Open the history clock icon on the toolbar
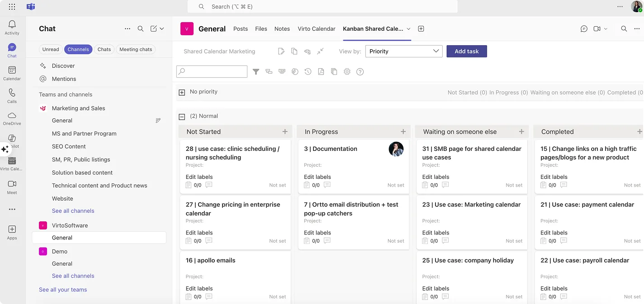644x304 pixels. [308, 71]
